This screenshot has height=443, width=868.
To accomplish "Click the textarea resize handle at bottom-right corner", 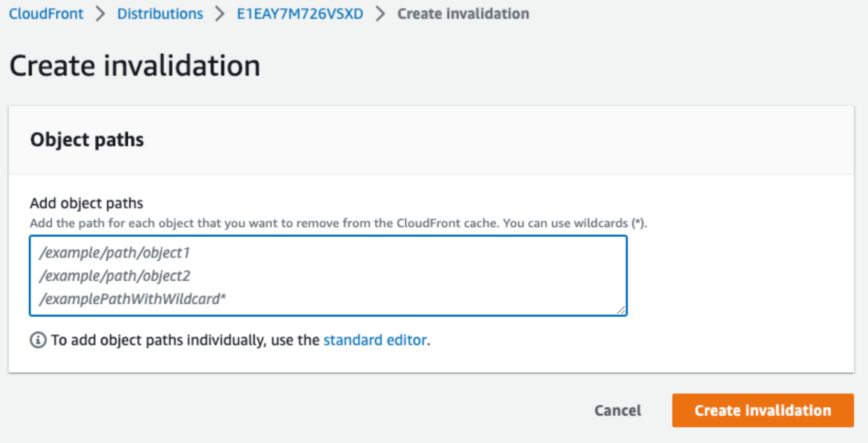I will (x=622, y=310).
